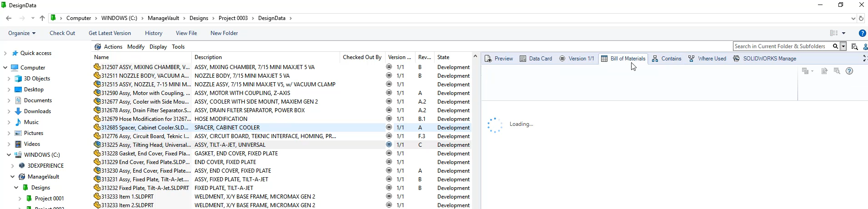Image resolution: width=868 pixels, height=209 pixels.
Task: Click the back navigation arrow
Action: point(9,18)
